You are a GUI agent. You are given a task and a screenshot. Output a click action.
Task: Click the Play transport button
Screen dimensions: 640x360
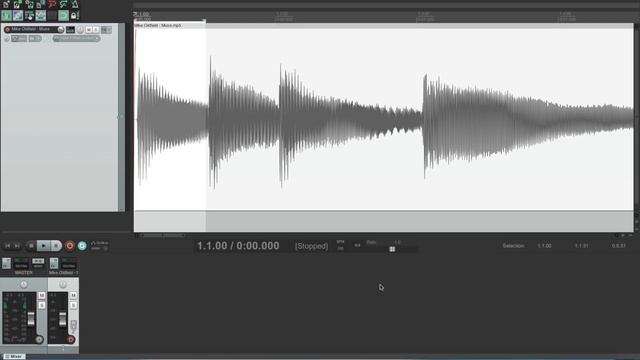[43, 246]
